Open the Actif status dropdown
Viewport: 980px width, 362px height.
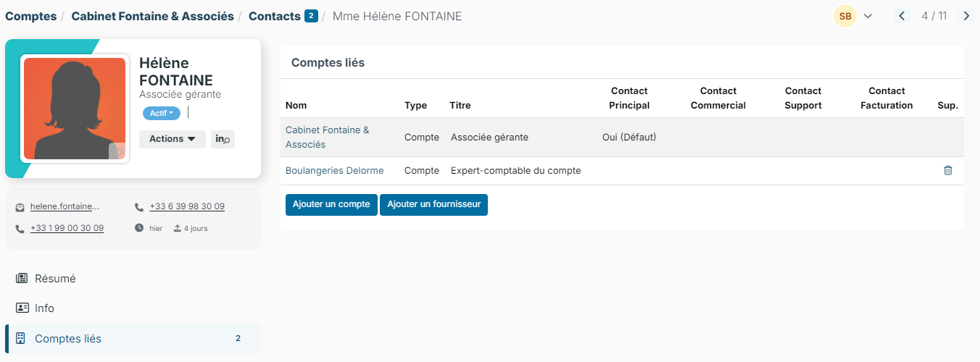click(x=161, y=113)
